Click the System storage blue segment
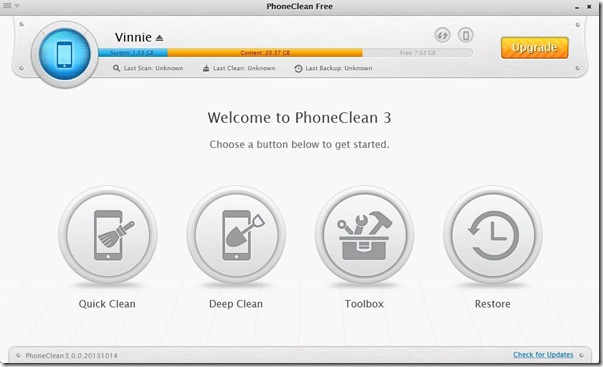The image size is (603, 367). tap(133, 53)
